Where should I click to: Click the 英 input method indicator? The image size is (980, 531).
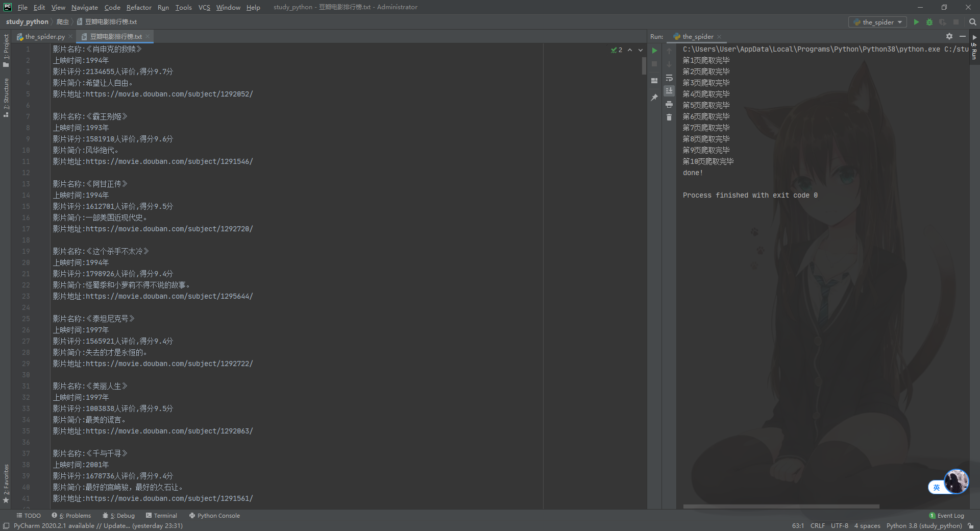click(x=936, y=488)
